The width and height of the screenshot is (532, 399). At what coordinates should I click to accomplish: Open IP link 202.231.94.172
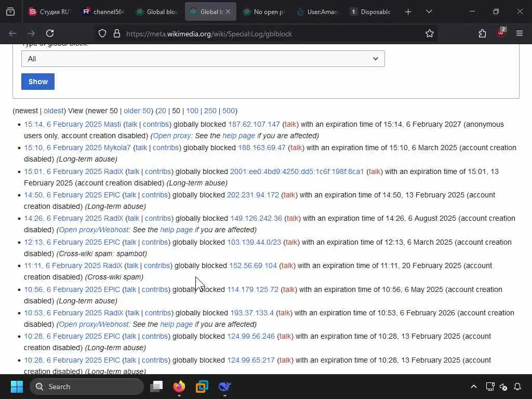[x=253, y=195]
